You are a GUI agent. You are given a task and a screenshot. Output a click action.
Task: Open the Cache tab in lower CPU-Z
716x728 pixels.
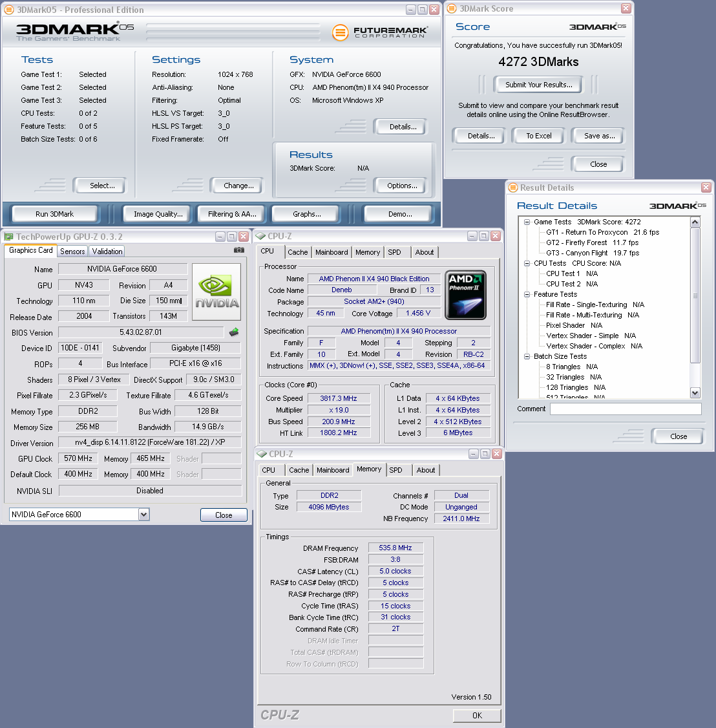click(299, 470)
